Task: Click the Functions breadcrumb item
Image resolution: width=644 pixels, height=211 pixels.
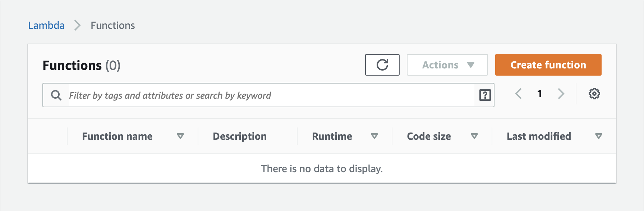Action: click(x=113, y=26)
